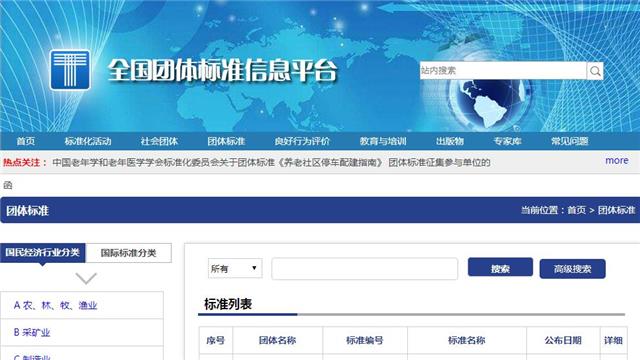
Task: Open 首页 in navigation bar
Action: (x=25, y=141)
